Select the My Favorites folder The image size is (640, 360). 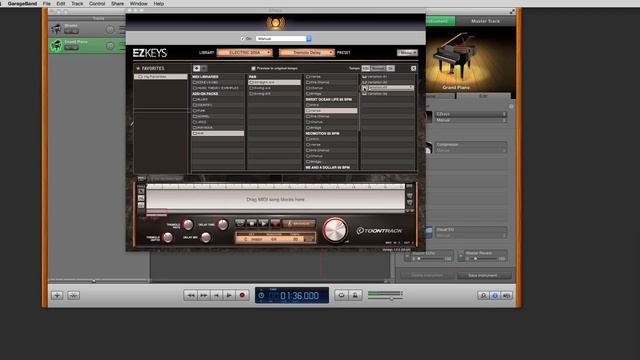(161, 77)
